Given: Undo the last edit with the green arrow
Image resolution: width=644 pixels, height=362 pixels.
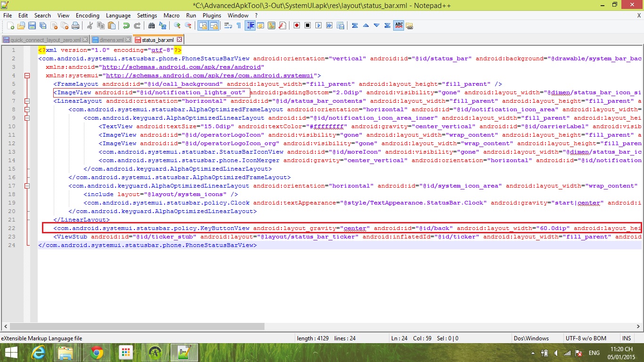Looking at the screenshot, I should pyautogui.click(x=126, y=25).
